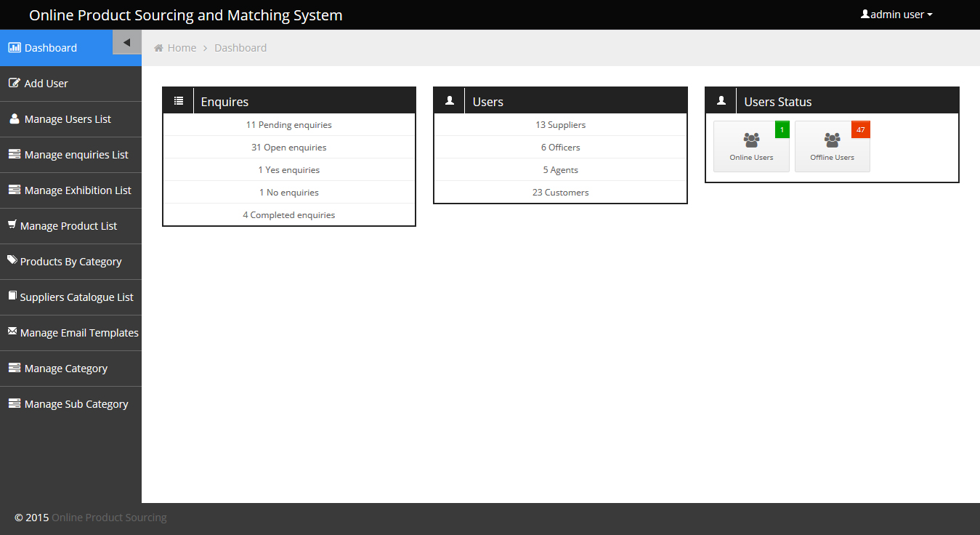Click the tag icon for Products By Category

[12, 260]
